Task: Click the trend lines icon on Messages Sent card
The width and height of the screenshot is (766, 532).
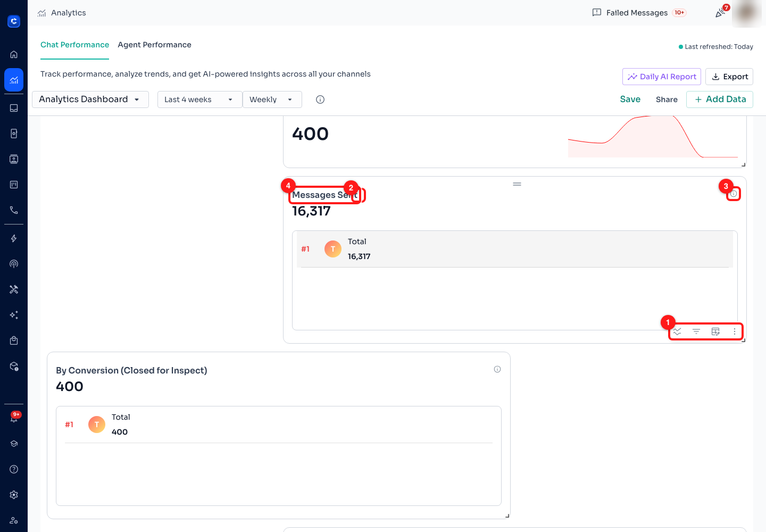Action: (x=677, y=331)
